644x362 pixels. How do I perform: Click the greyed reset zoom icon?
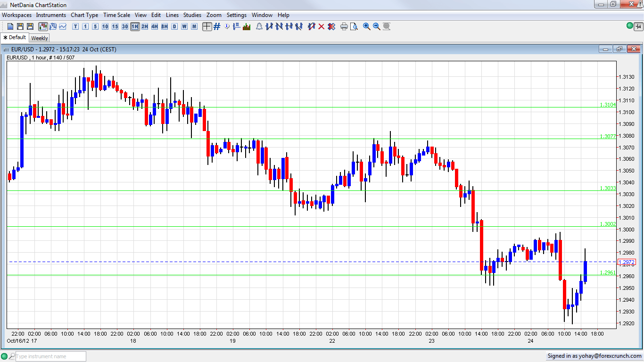(x=387, y=26)
